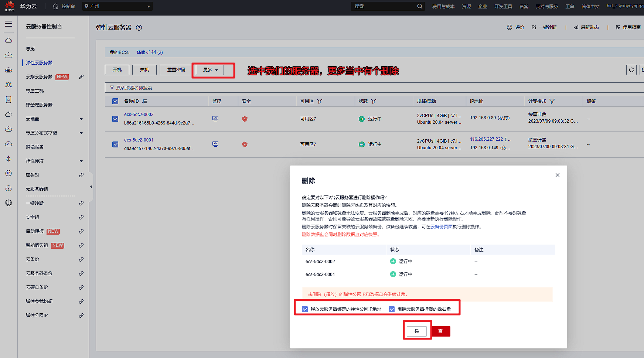
Task: Click link icon next to 安全组
Action: click(81, 217)
